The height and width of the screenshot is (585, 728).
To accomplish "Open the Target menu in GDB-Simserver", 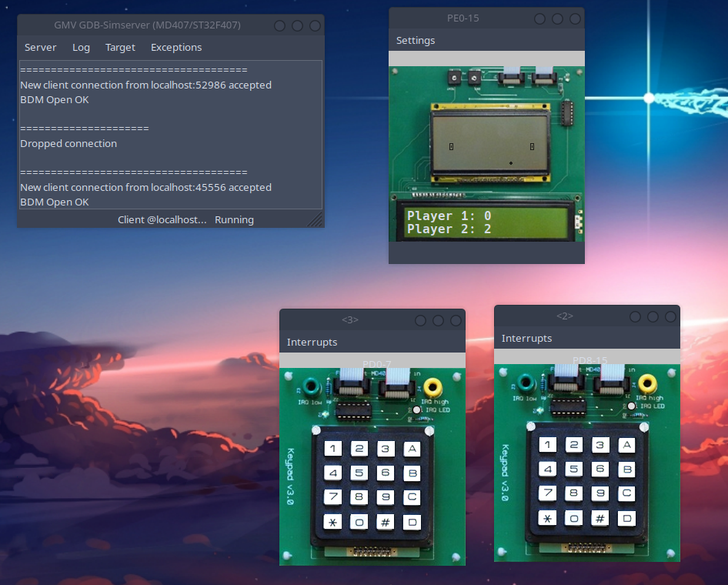I will point(120,48).
